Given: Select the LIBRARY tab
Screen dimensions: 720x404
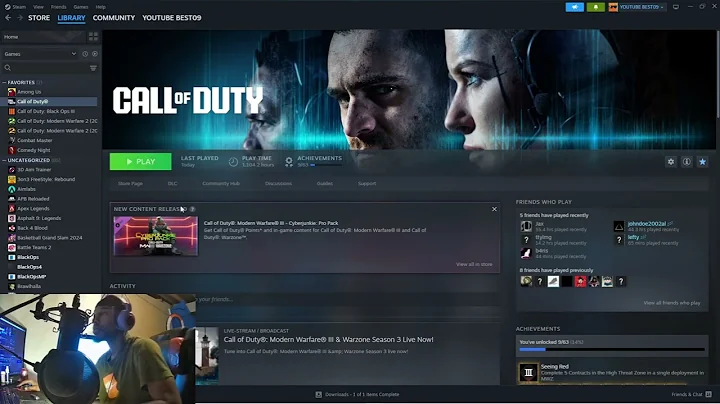Looking at the screenshot, I should click(71, 18).
